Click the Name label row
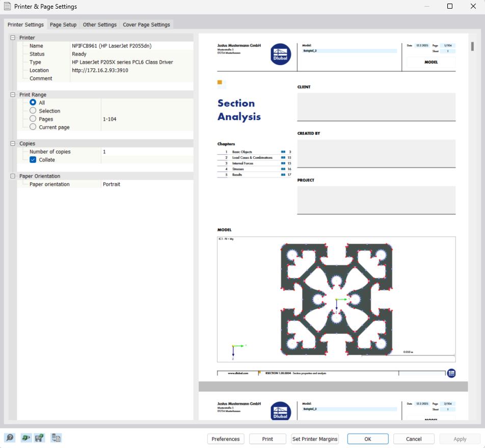Screen dimensions: 485x448 click(36, 46)
